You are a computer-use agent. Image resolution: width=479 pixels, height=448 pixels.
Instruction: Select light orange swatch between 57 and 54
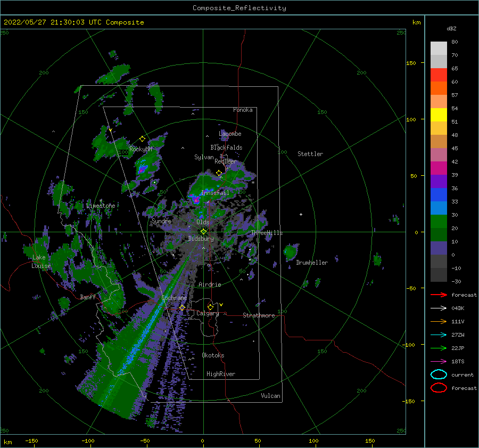coord(439,101)
